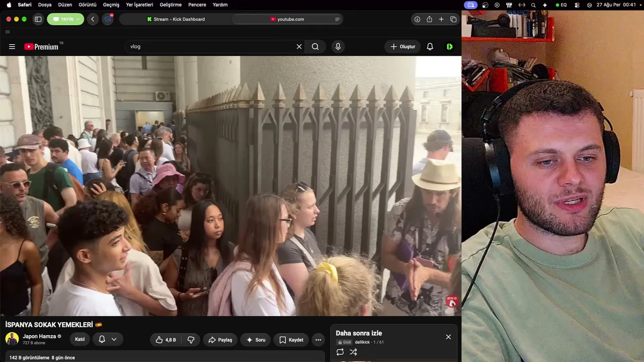The image size is (644, 362).
Task: Open the Görüntü menu
Action: click(88, 5)
